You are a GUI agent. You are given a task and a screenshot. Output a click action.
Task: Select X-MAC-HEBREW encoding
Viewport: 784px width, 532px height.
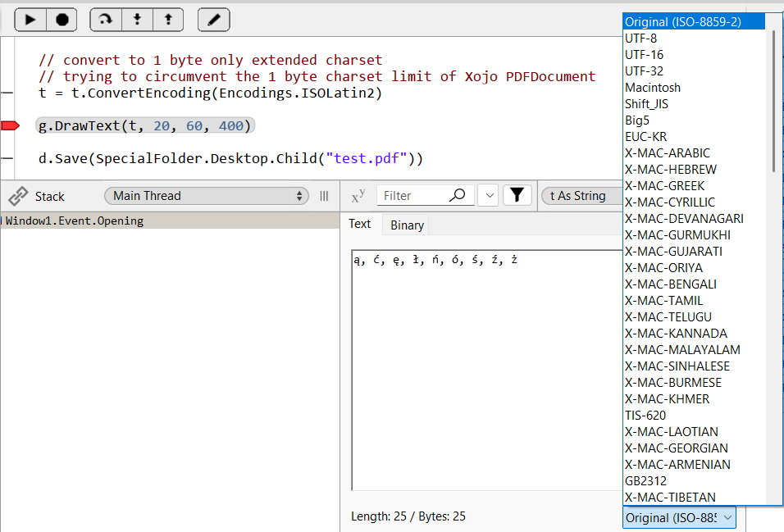694,170
